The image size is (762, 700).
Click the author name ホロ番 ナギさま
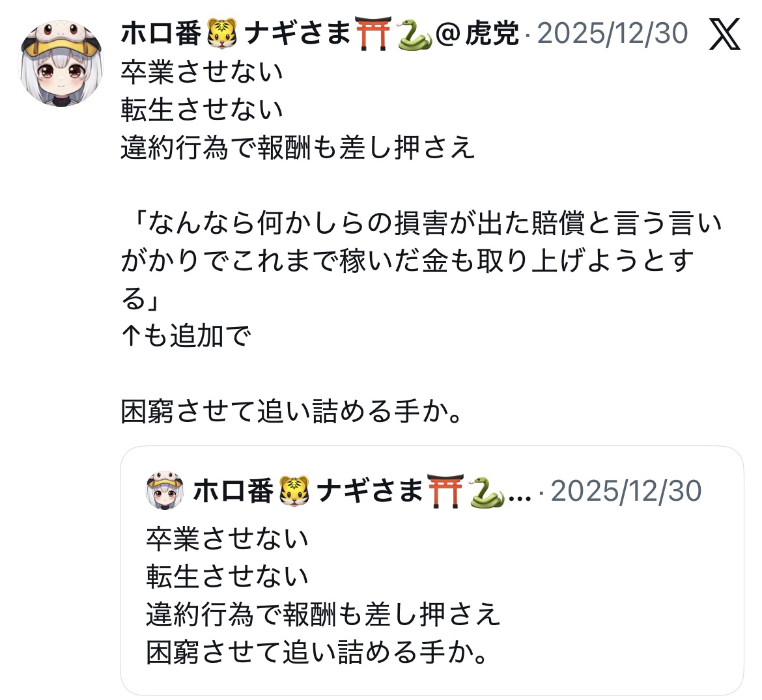236,33
